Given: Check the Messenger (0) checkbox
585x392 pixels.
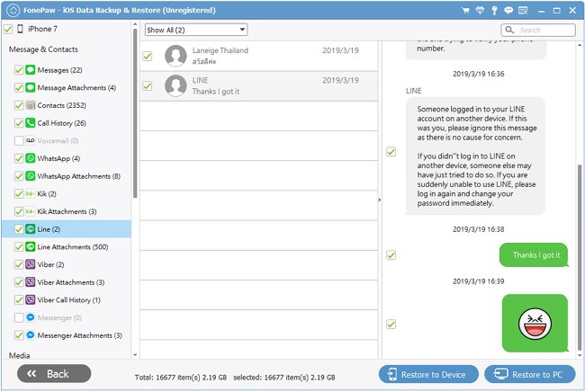Looking at the screenshot, I should tap(19, 317).
